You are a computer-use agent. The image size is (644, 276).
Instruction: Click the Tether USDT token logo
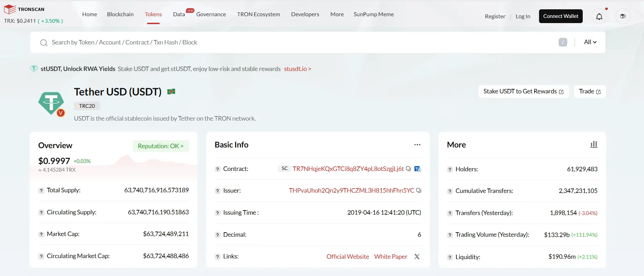[x=51, y=104]
